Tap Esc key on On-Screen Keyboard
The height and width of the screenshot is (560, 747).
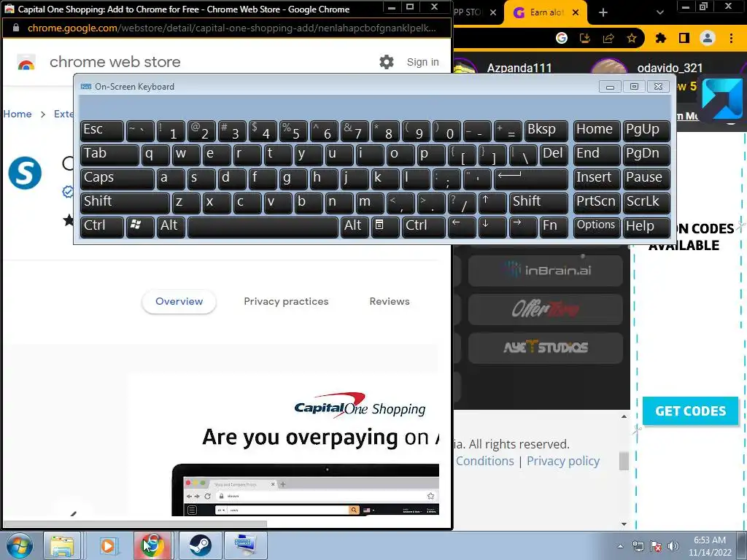point(102,131)
